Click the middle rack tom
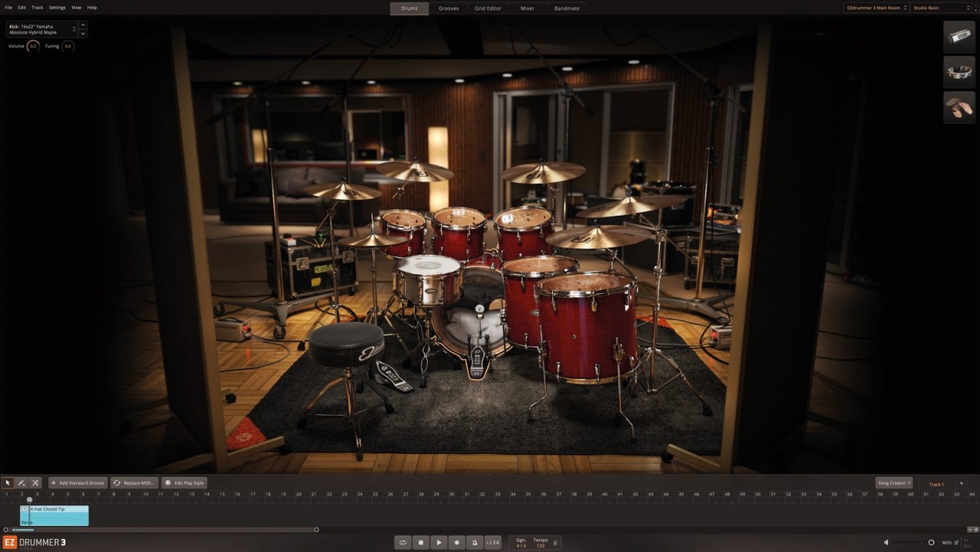This screenshot has height=552, width=980. tap(459, 232)
